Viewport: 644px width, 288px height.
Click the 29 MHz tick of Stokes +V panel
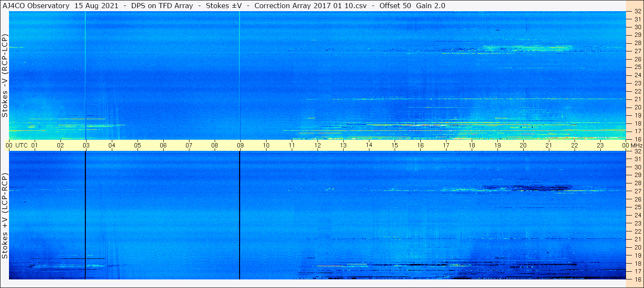[638, 175]
